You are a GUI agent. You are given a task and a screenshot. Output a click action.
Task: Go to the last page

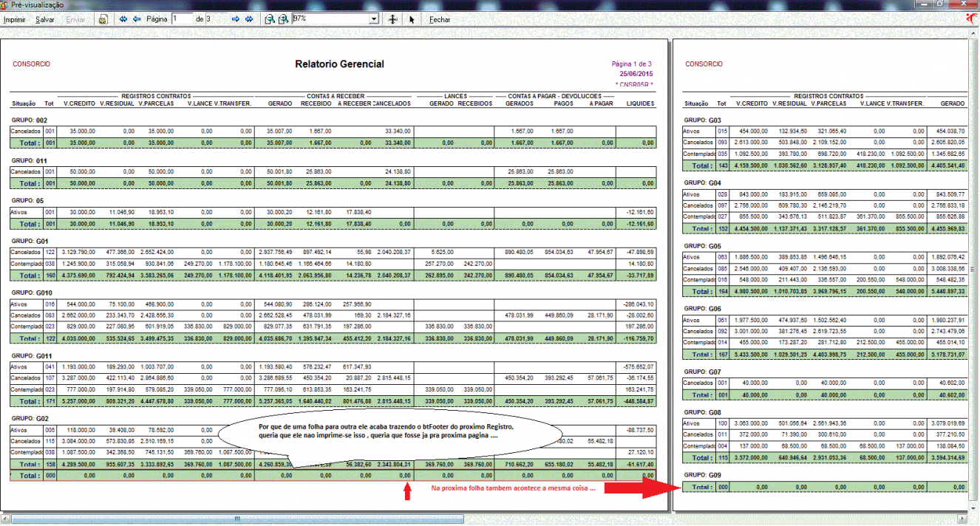pos(249,19)
